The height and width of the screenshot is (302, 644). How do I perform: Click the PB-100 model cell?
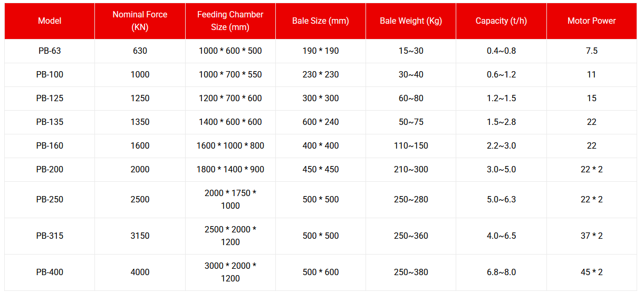coord(50,75)
